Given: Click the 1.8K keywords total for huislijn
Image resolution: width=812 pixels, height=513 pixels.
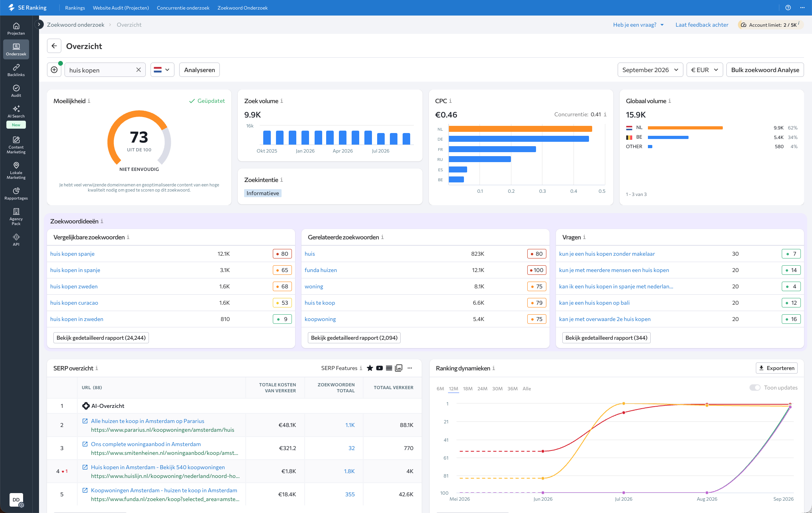Looking at the screenshot, I should point(349,471).
